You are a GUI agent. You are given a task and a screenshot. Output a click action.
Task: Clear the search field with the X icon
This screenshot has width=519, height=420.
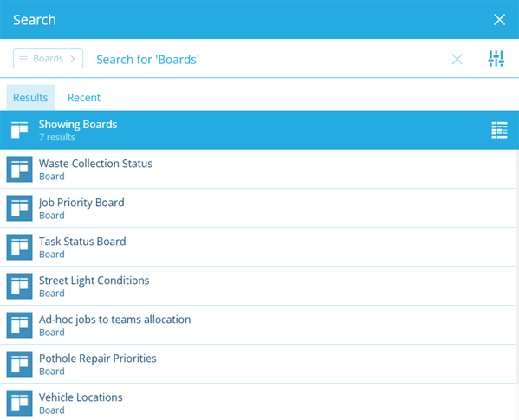point(457,60)
